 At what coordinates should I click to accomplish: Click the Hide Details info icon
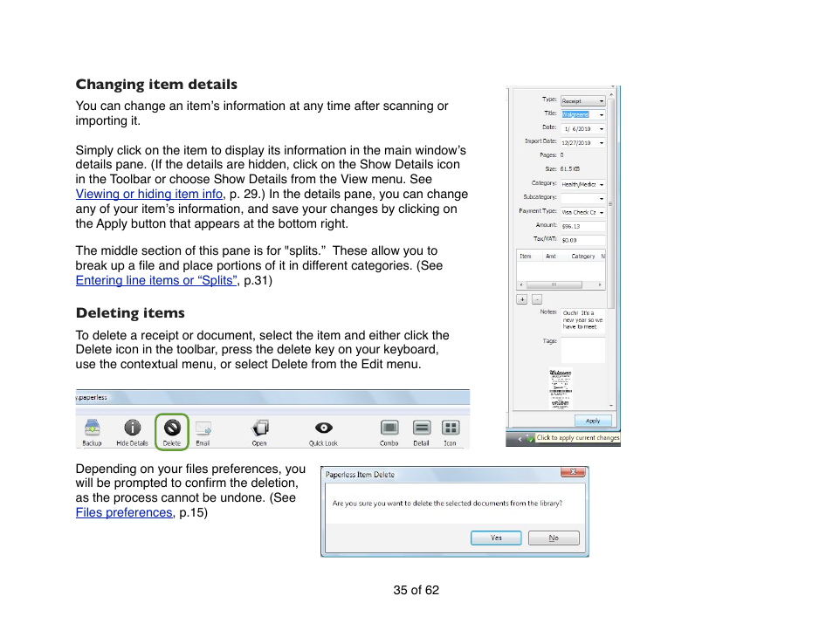pos(132,428)
